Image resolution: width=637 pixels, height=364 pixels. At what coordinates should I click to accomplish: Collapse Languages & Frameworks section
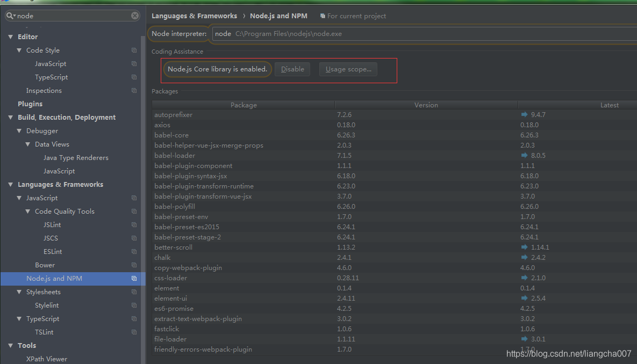click(x=11, y=185)
